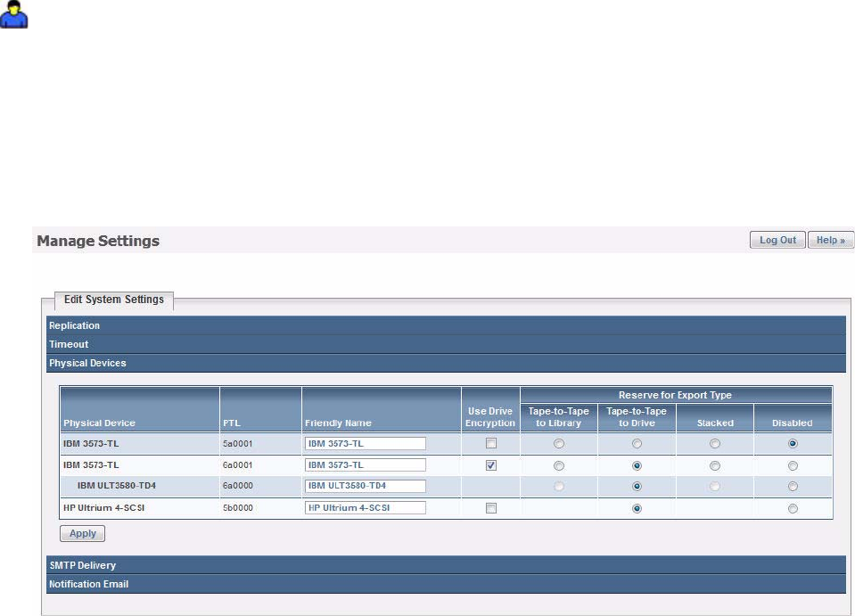Select the Edit System Settings tab
The image size is (855, 616).
pyautogui.click(x=114, y=300)
